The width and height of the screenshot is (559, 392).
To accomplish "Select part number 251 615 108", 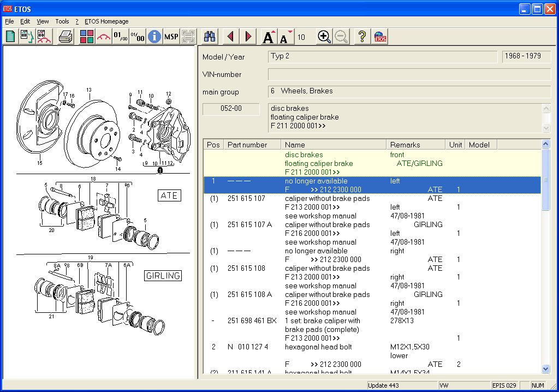I will [x=246, y=268].
